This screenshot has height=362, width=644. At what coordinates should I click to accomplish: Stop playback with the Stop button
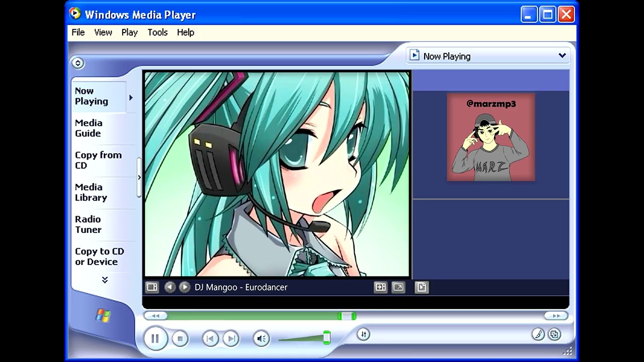[180, 339]
